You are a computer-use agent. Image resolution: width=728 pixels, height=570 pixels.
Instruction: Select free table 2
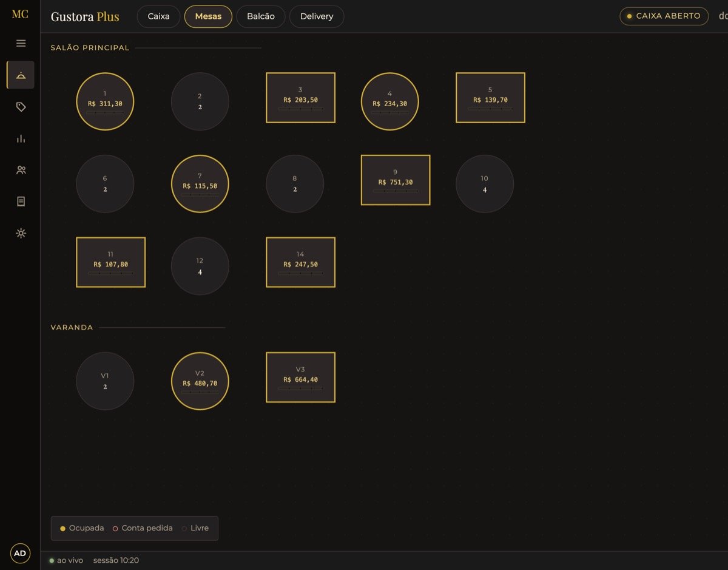(200, 101)
